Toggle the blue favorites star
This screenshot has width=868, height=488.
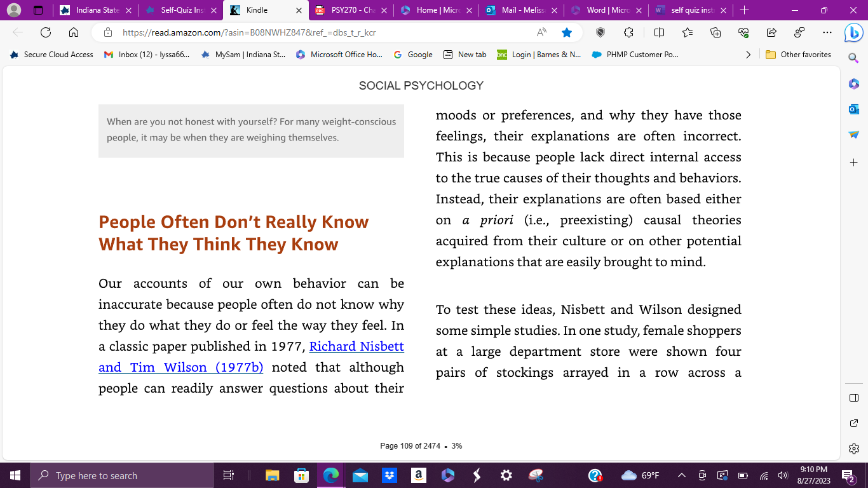567,32
